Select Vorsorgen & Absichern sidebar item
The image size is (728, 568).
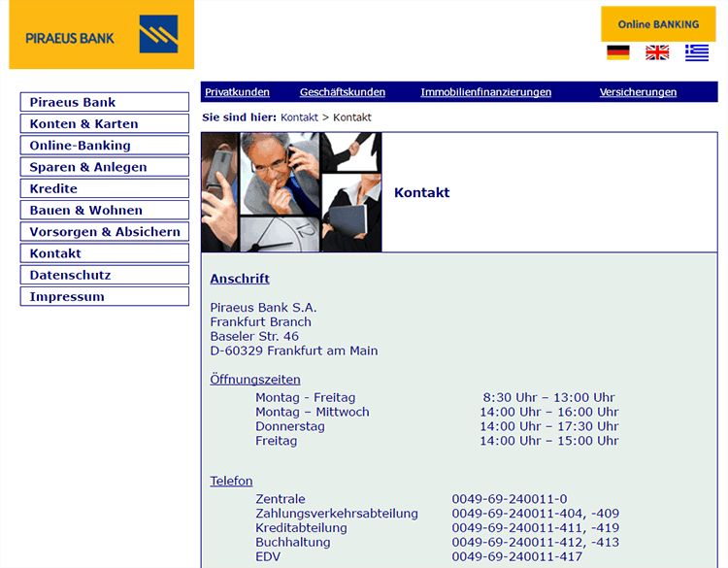tap(105, 231)
